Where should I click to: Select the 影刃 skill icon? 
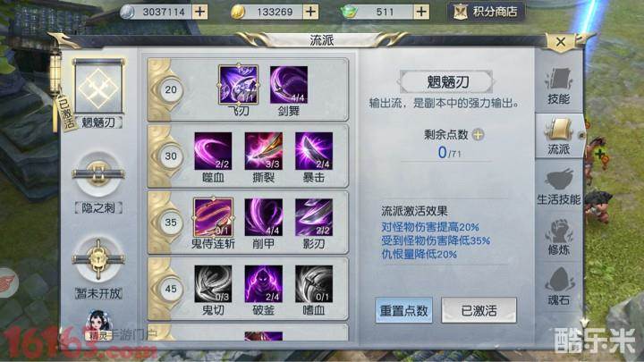[314, 217]
